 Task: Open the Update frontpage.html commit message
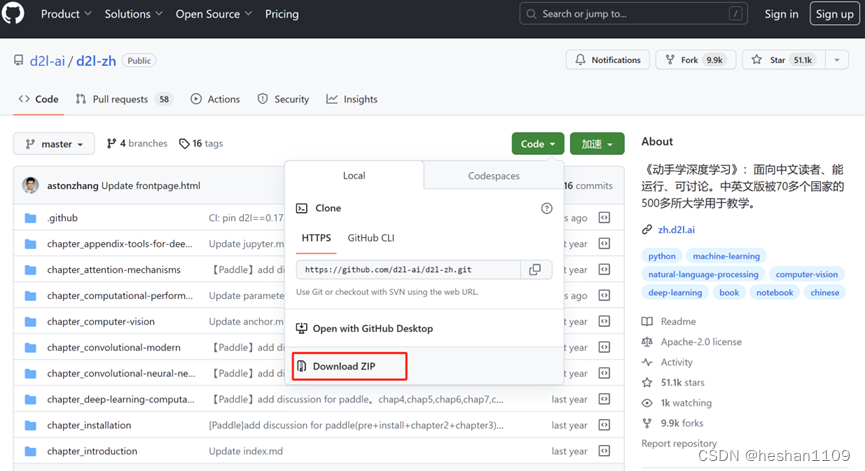pyautogui.click(x=151, y=186)
